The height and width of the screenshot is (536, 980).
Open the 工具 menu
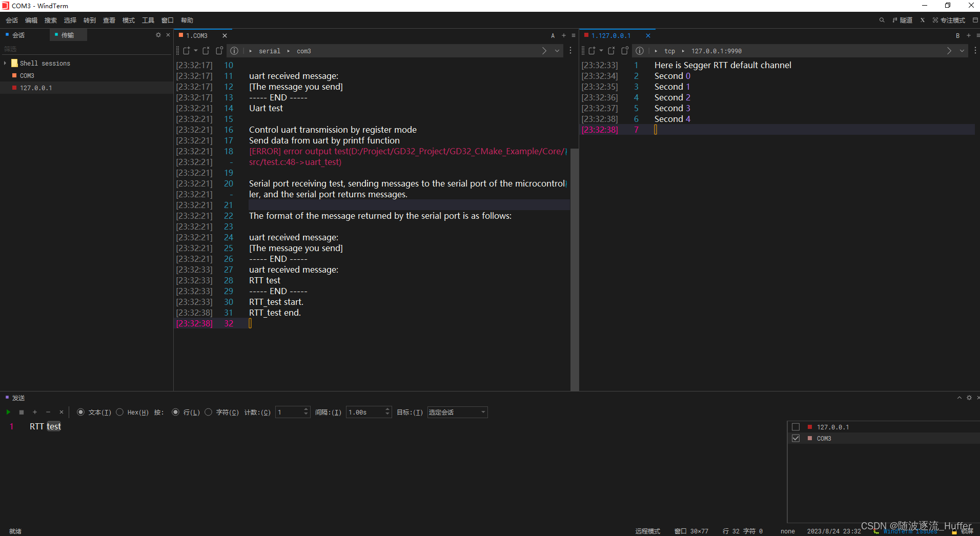click(148, 20)
